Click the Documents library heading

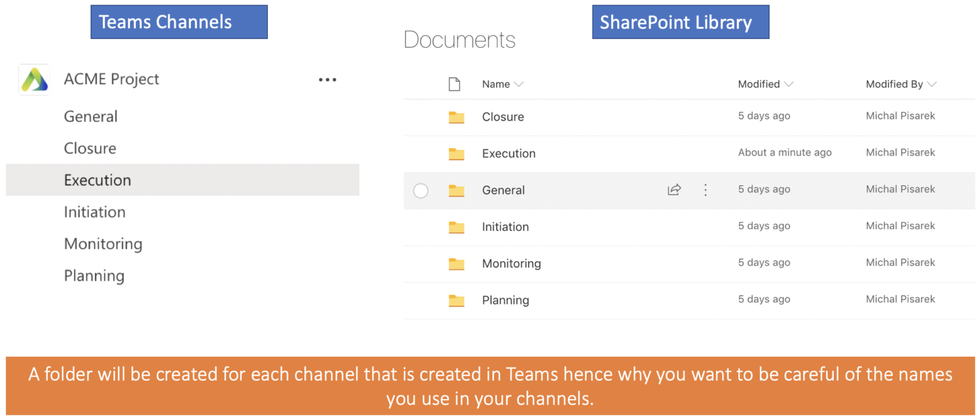(459, 40)
